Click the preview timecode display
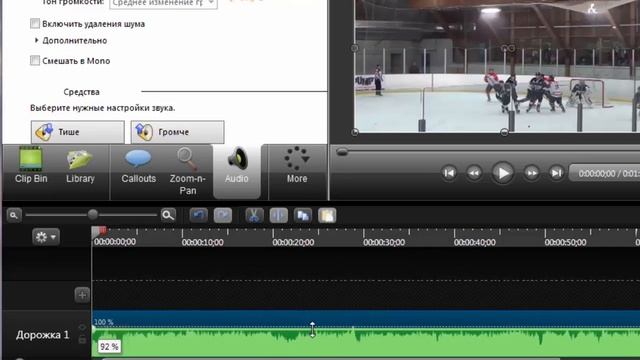This screenshot has height=360, width=640. click(x=605, y=173)
